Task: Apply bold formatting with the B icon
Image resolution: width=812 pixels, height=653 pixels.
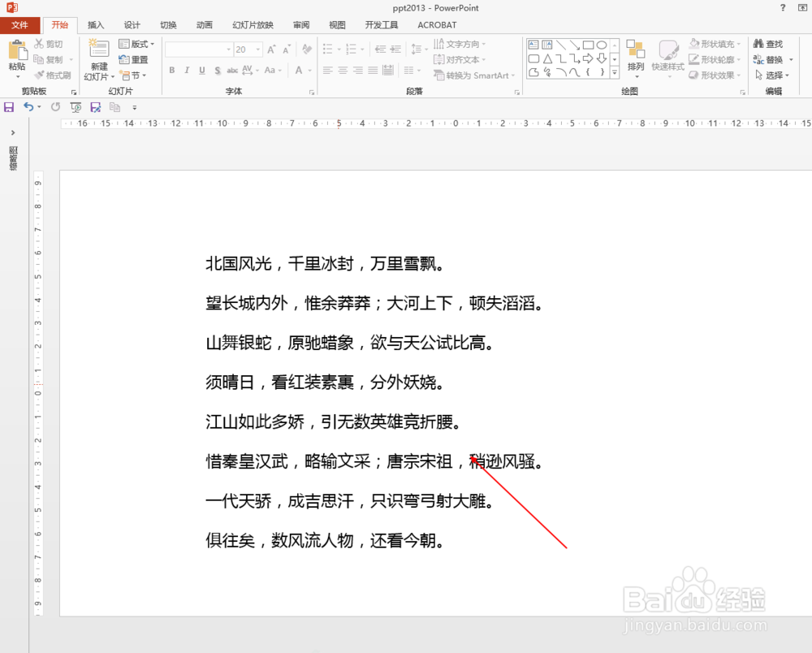Action: pos(171,71)
